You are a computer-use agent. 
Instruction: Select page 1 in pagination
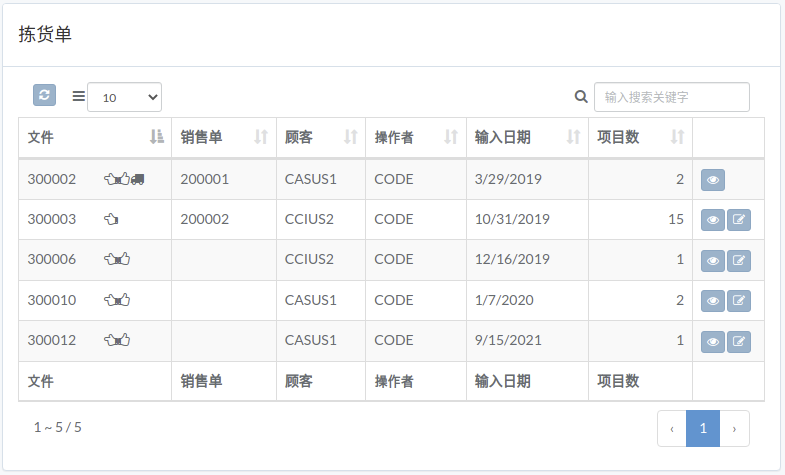pyautogui.click(x=703, y=428)
